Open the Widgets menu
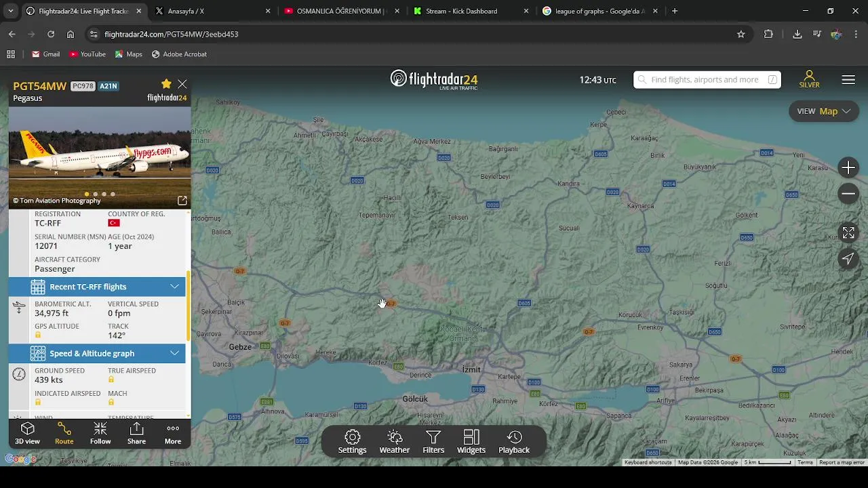This screenshot has width=868, height=488. pos(471,442)
